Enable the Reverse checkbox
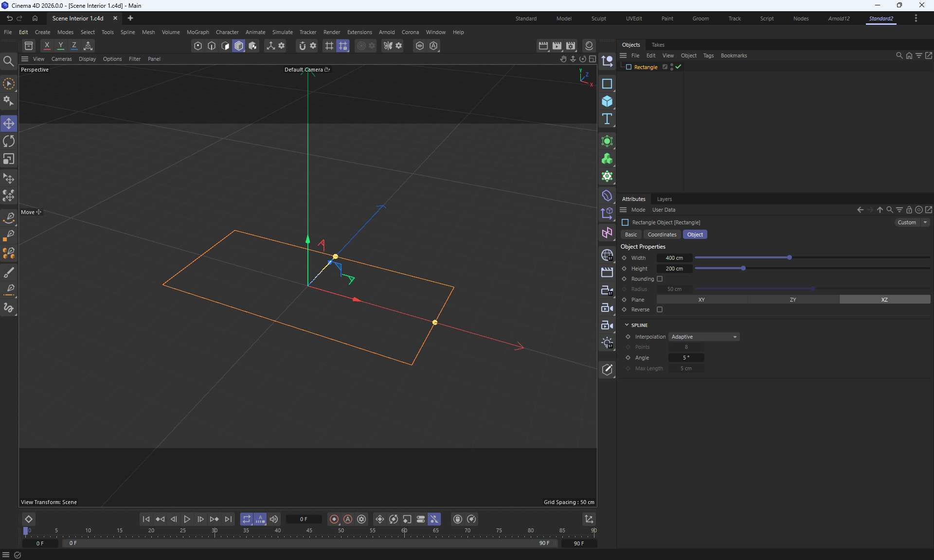Image resolution: width=934 pixels, height=560 pixels. pos(660,309)
